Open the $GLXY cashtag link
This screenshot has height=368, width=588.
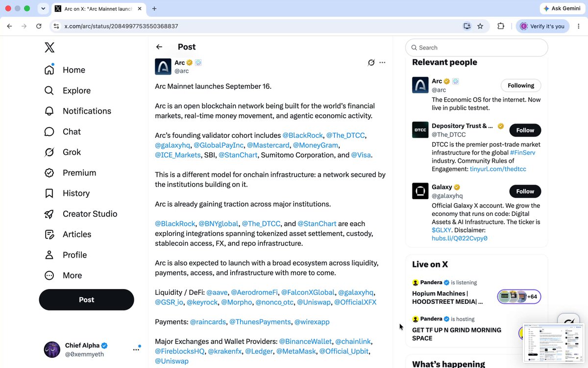pos(441,230)
